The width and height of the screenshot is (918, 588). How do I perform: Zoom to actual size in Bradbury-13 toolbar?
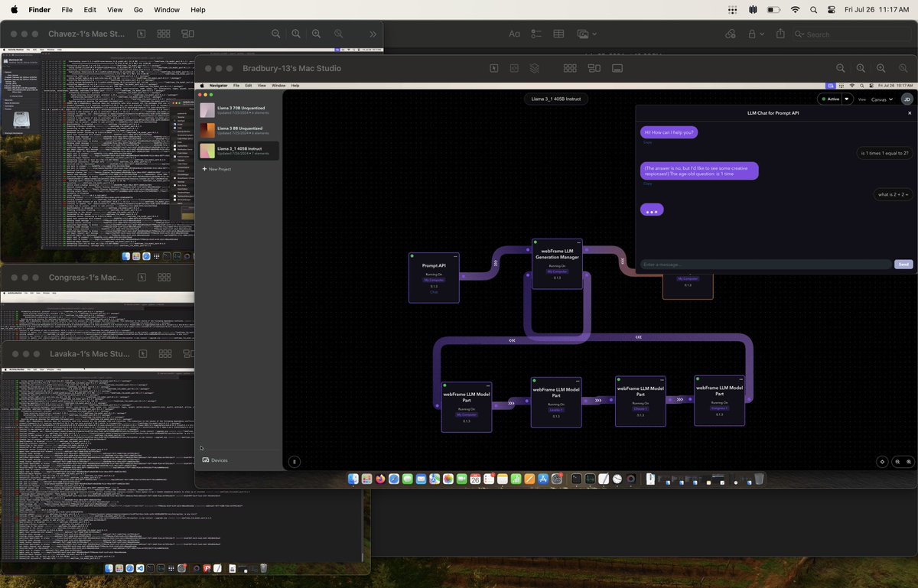(861, 68)
